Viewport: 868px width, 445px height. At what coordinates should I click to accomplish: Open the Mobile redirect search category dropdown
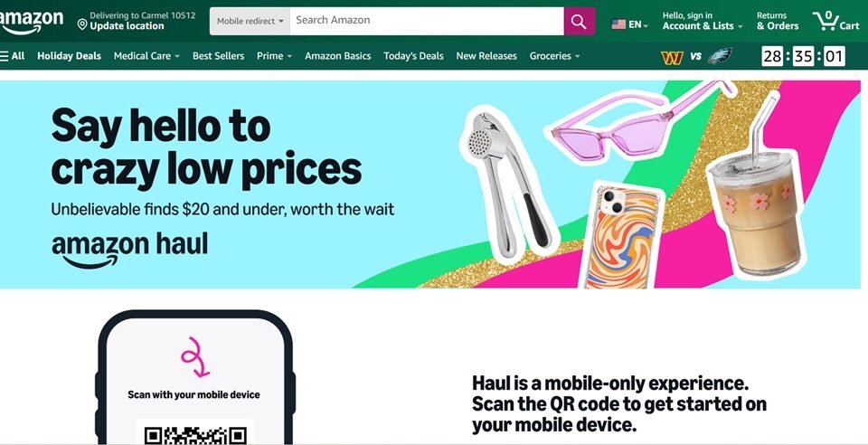(250, 21)
